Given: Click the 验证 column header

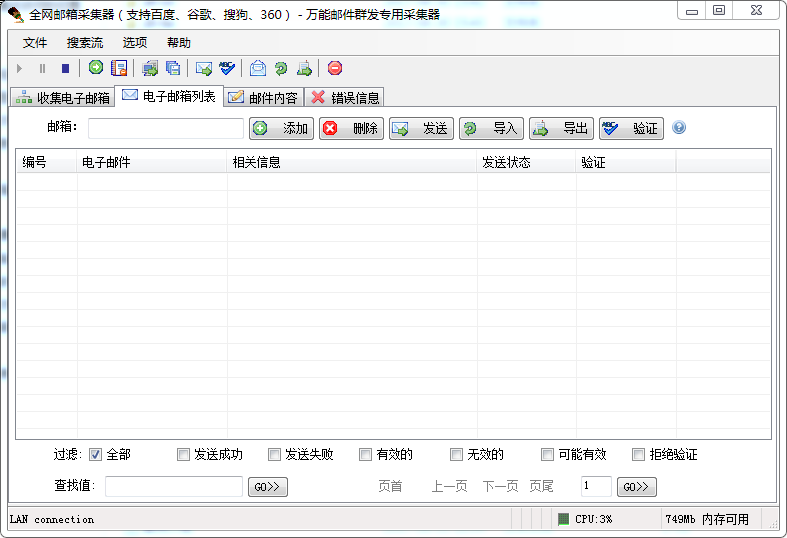Looking at the screenshot, I should [625, 162].
